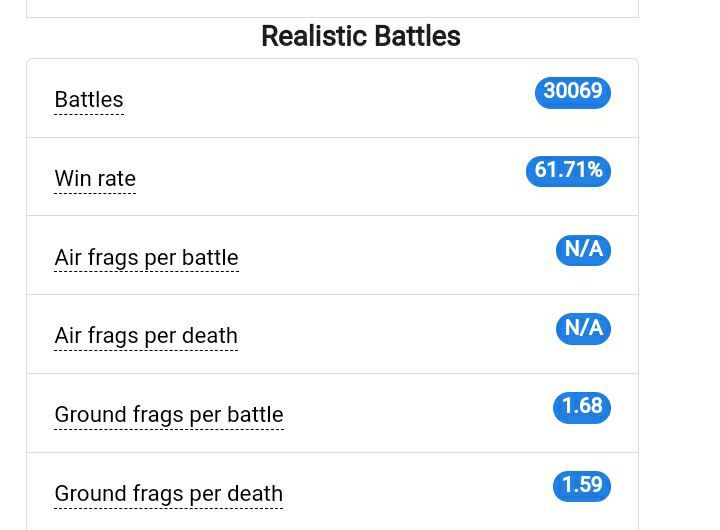The height and width of the screenshot is (530, 720).
Task: Click the Air frags per death label
Action: point(146,336)
